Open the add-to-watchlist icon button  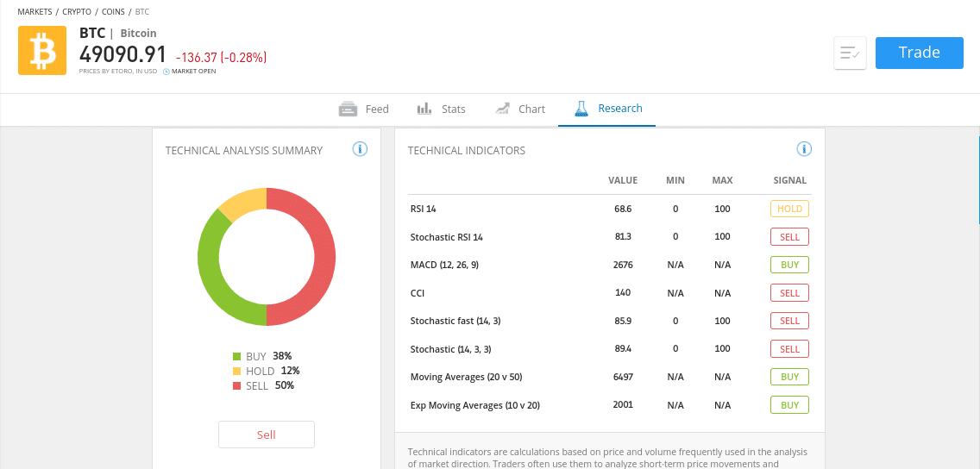850,53
